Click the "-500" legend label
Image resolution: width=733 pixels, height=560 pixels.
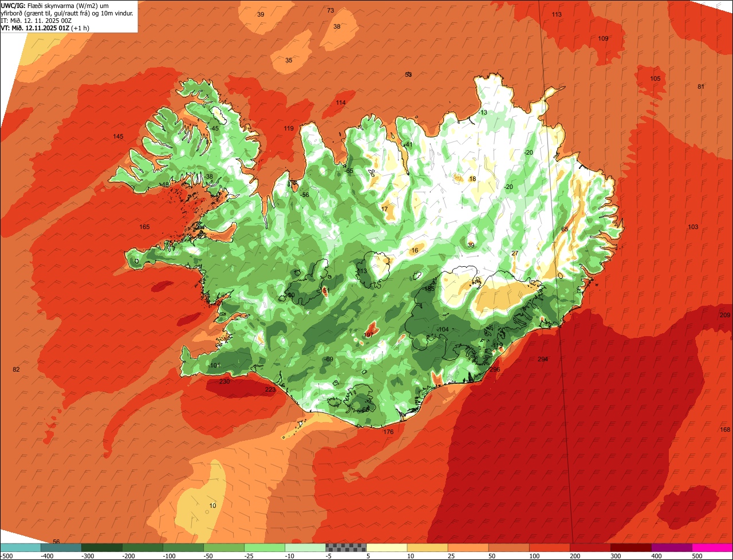pos(6,556)
